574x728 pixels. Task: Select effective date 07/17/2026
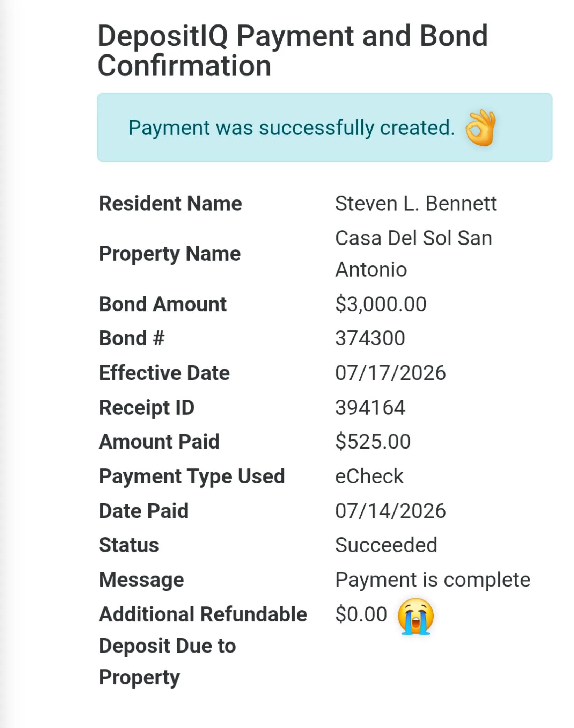point(390,373)
